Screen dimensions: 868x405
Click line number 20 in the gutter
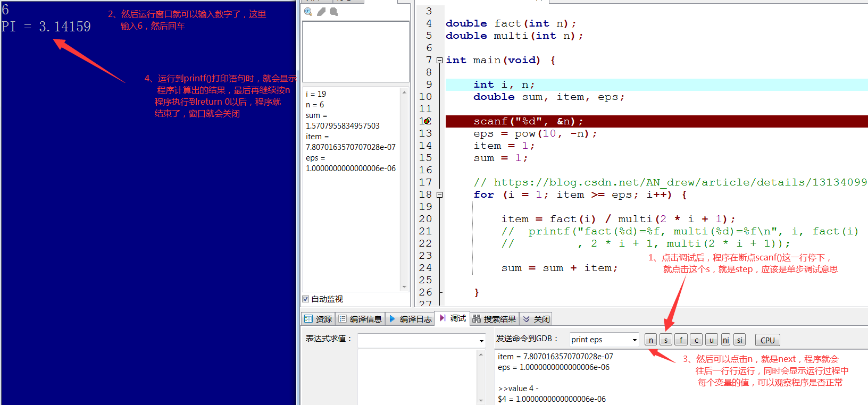pos(425,219)
